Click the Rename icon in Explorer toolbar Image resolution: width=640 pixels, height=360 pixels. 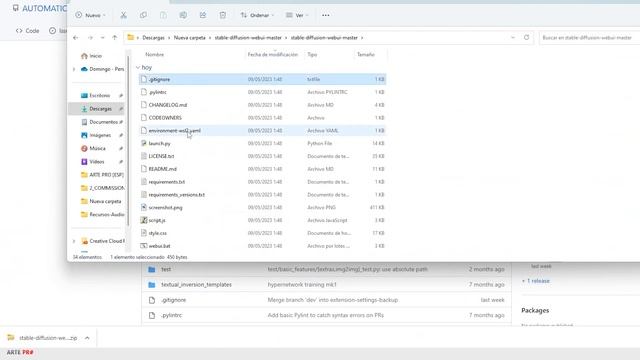(183, 15)
